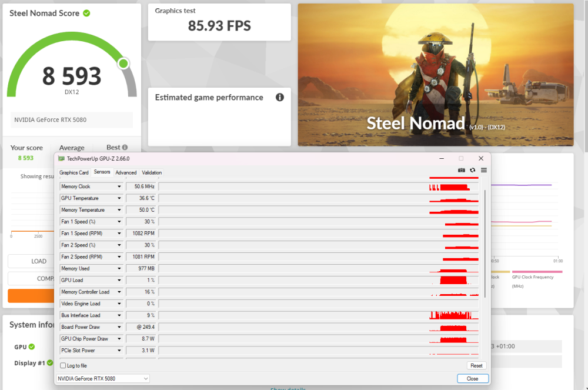Viewport: 588px width, 390px height.
Task: Open the Memory Controller Load dropdown
Action: 119,292
